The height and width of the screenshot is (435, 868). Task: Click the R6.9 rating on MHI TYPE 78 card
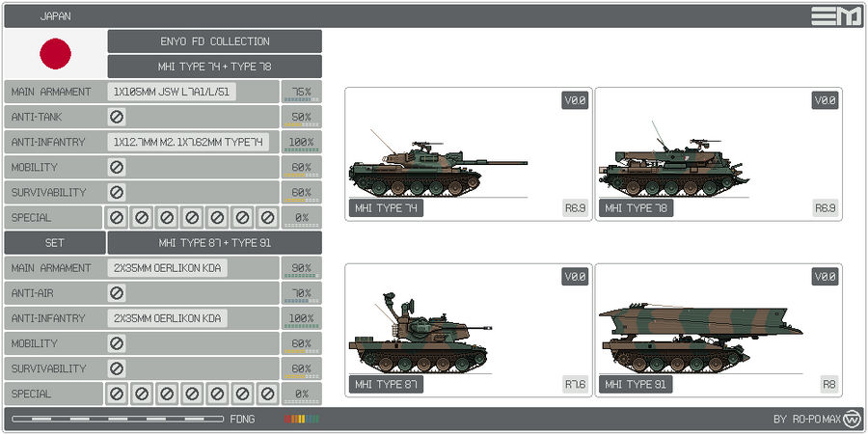[x=826, y=208]
